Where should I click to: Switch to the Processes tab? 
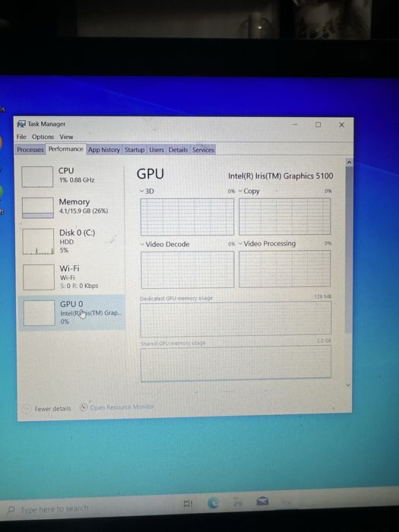pos(30,150)
